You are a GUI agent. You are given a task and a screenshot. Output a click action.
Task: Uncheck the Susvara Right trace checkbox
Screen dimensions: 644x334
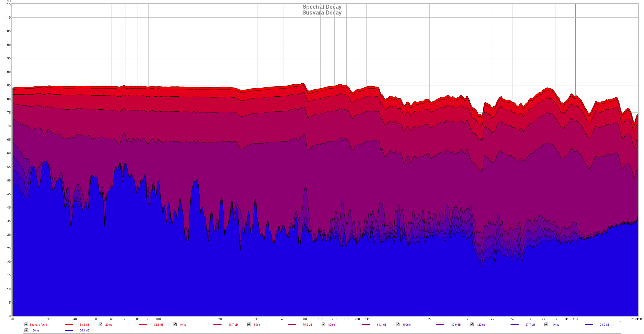26,324
